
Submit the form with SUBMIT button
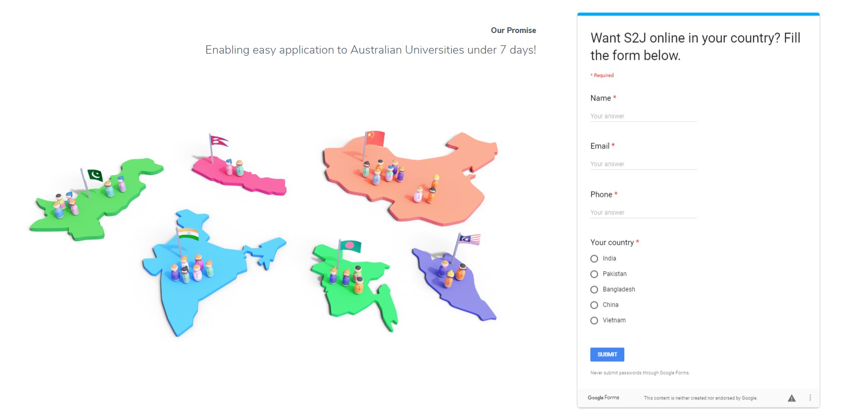[x=607, y=355]
